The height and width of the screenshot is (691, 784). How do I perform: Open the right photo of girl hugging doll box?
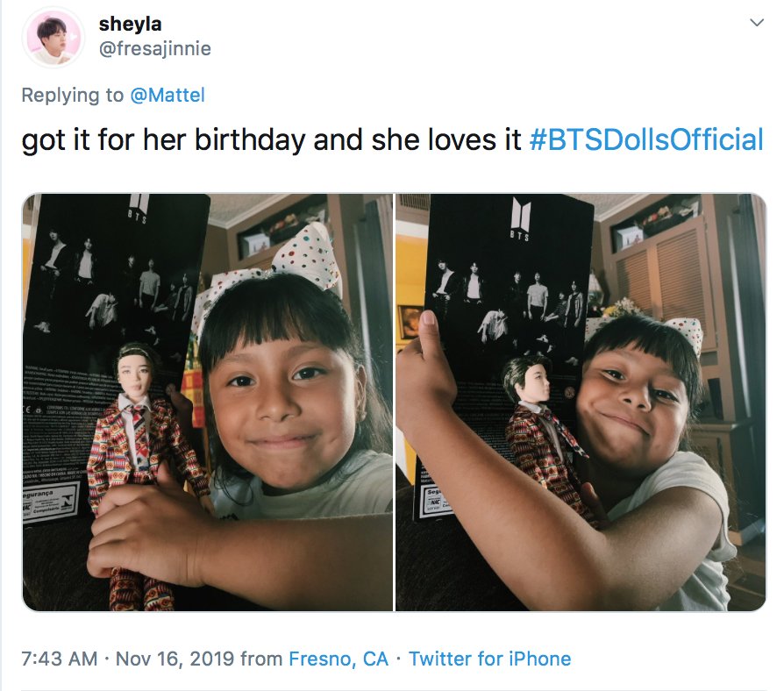tap(581, 402)
